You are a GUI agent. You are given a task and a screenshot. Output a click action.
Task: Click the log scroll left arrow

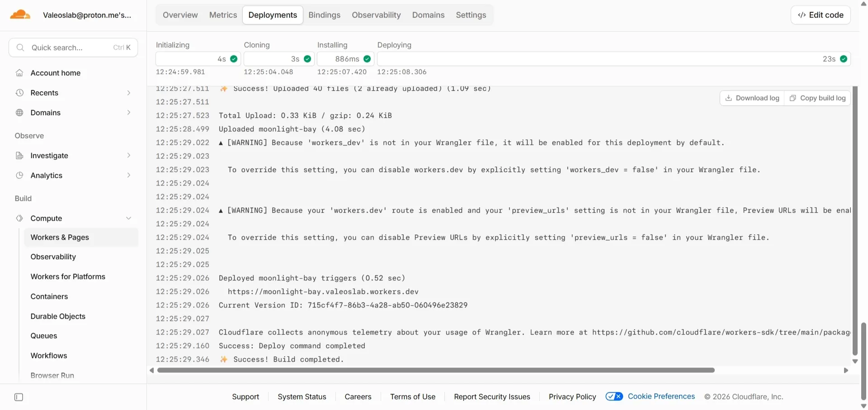(x=151, y=370)
